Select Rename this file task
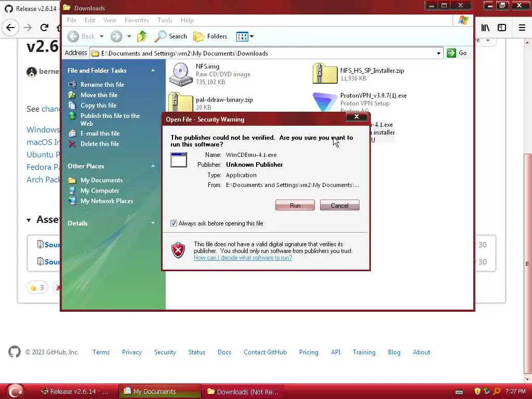The image size is (532, 399). point(102,85)
